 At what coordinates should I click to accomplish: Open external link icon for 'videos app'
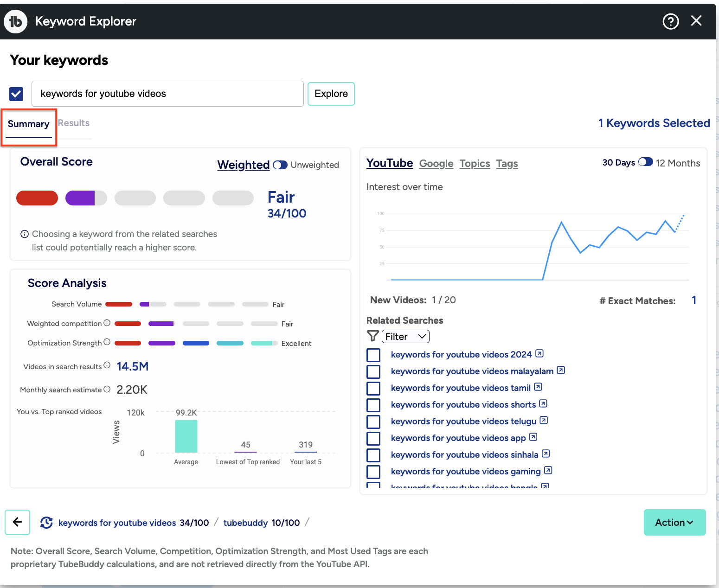(x=533, y=437)
